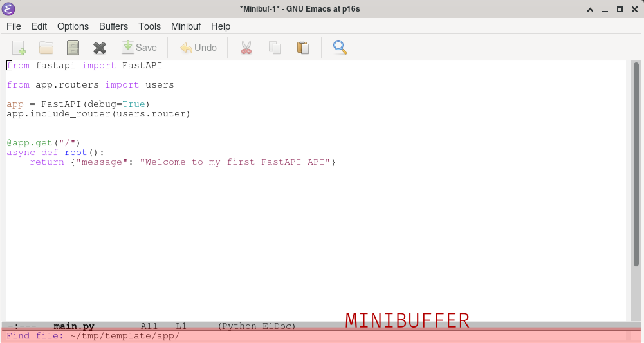Cut text with the scissors icon
644x343 pixels.
tap(246, 48)
